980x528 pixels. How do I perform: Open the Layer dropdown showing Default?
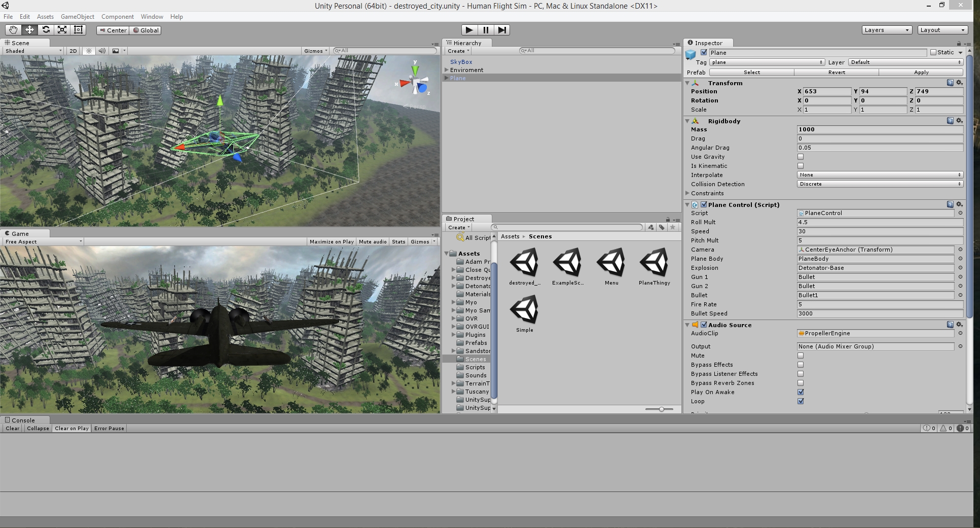(x=905, y=62)
